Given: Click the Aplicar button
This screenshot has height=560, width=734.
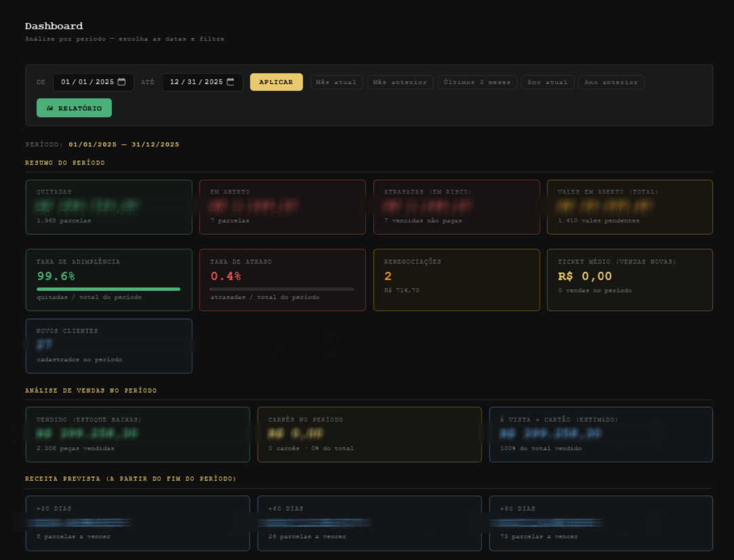Looking at the screenshot, I should point(277,82).
